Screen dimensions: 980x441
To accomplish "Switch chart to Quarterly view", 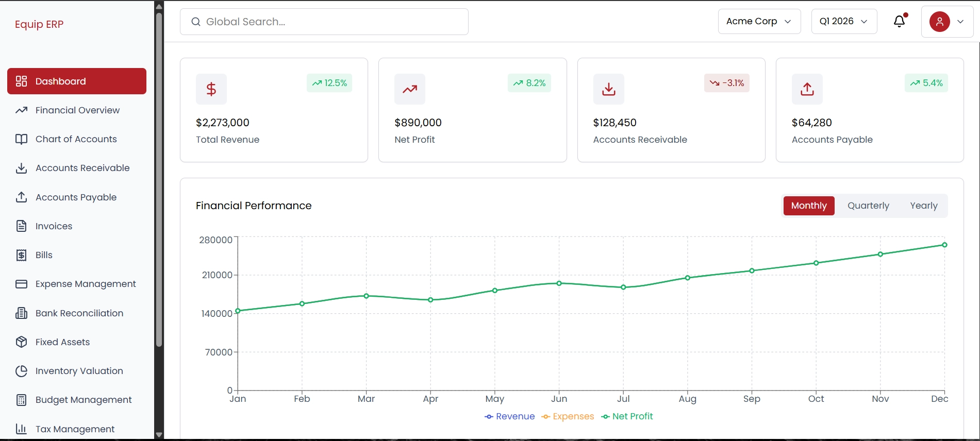I will 868,206.
